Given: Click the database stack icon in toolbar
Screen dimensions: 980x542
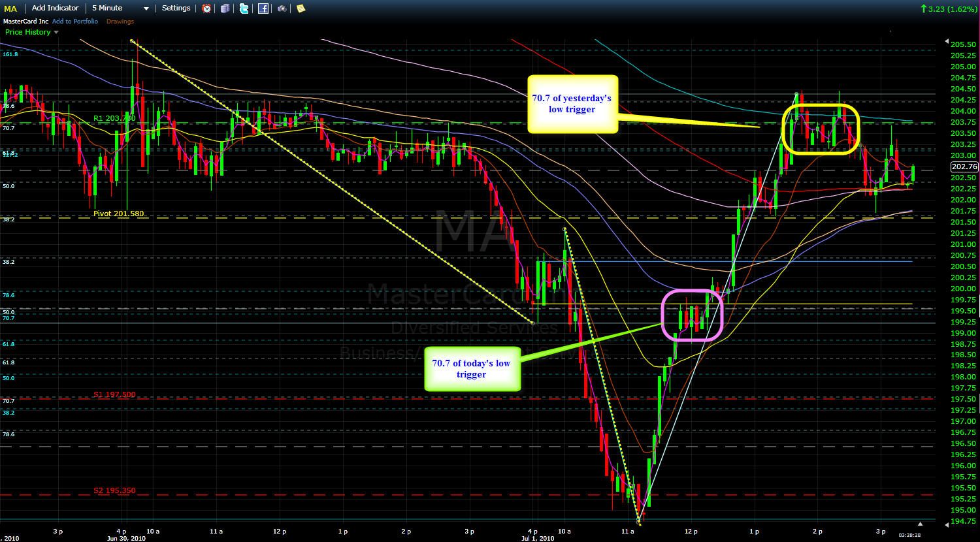Looking at the screenshot, I should pyautogui.click(x=225, y=8).
